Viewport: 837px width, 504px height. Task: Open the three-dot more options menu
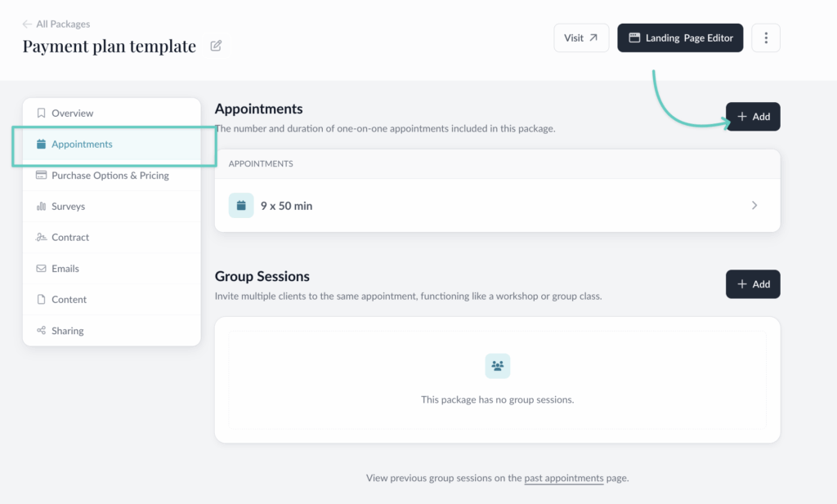pos(766,38)
